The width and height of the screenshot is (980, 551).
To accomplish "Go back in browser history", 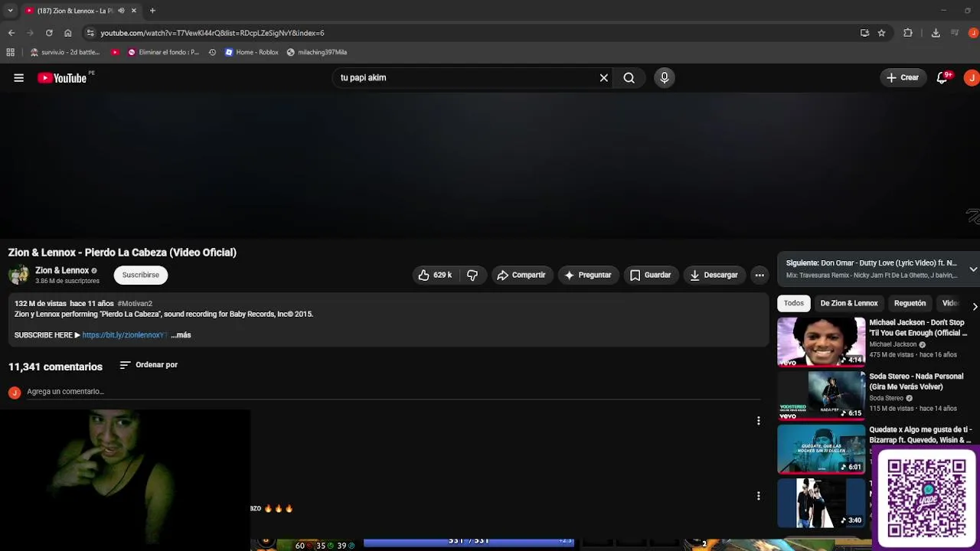I will click(11, 33).
